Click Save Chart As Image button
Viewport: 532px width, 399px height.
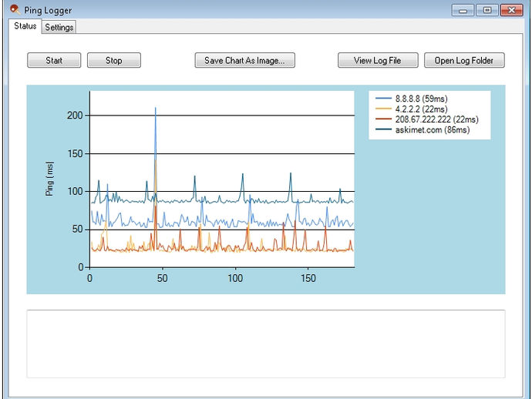[x=244, y=60]
